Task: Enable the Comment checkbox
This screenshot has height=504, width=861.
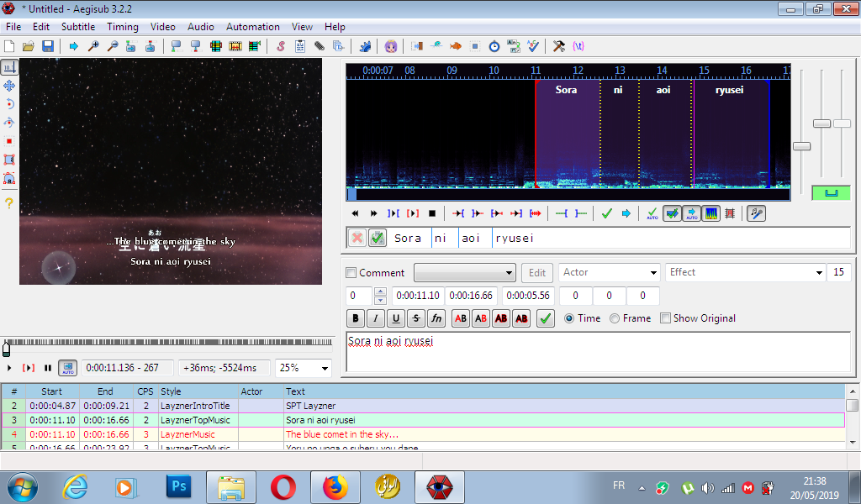Action: (351, 273)
